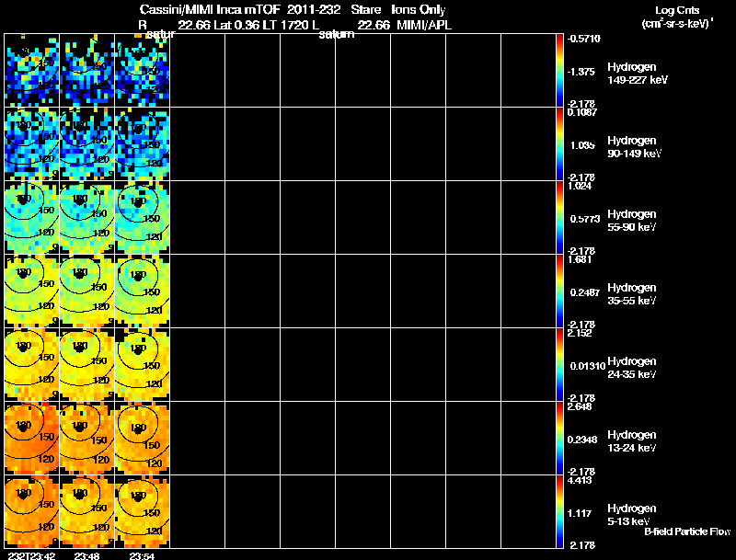Image resolution: width=736 pixels, height=560 pixels.
Task: Select the Hydrogen 149-227 keV image at 23:54
Action: point(143,71)
